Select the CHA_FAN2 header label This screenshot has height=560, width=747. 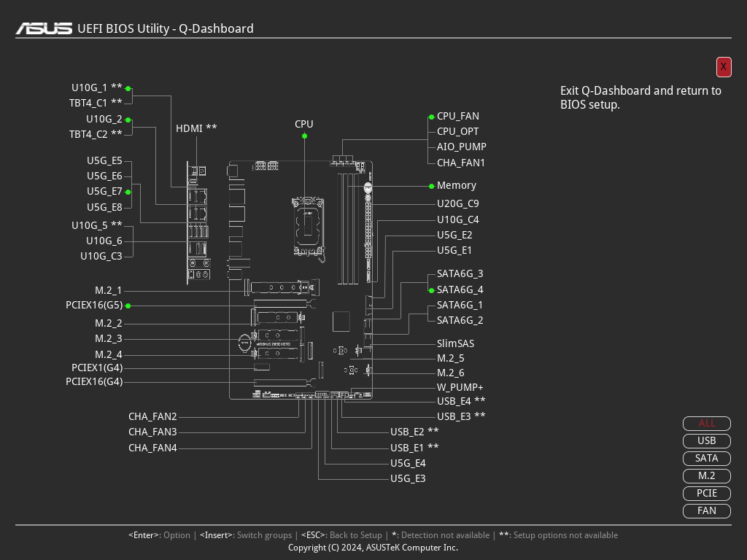(x=152, y=416)
